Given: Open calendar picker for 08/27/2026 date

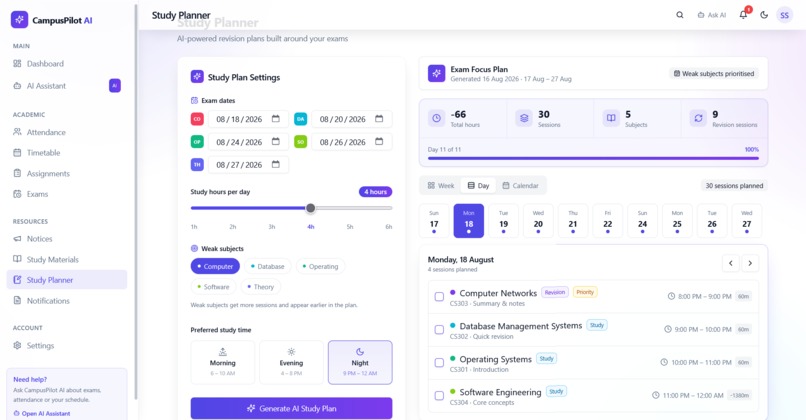Looking at the screenshot, I should pos(276,165).
